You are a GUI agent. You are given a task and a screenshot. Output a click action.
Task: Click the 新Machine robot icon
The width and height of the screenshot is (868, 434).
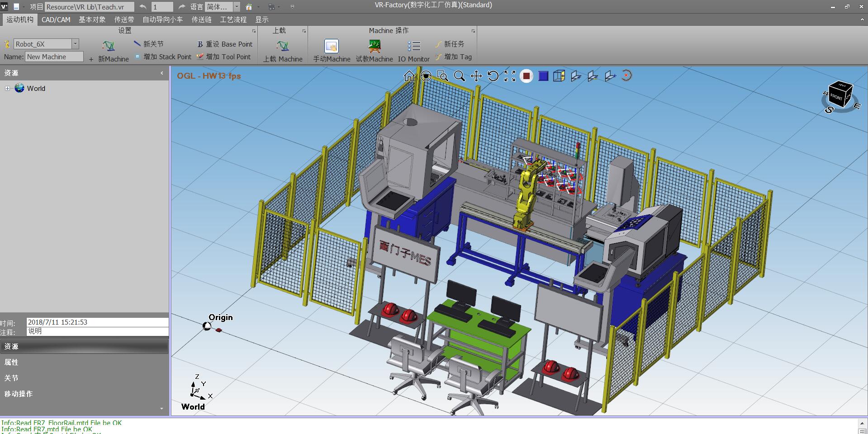click(109, 46)
